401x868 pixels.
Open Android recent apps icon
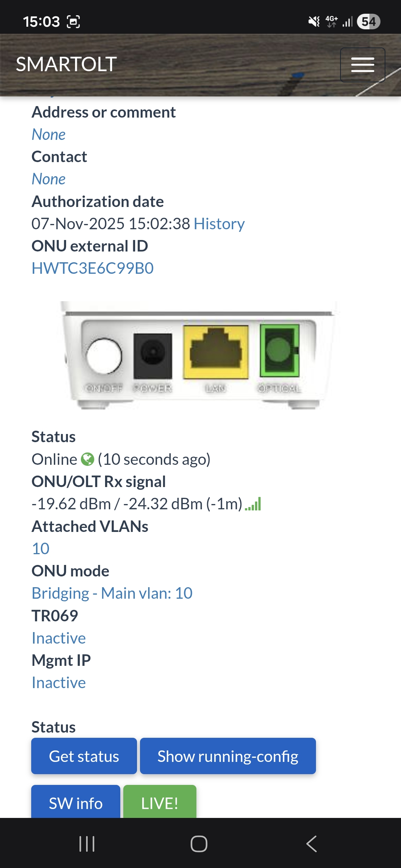pos(87,844)
